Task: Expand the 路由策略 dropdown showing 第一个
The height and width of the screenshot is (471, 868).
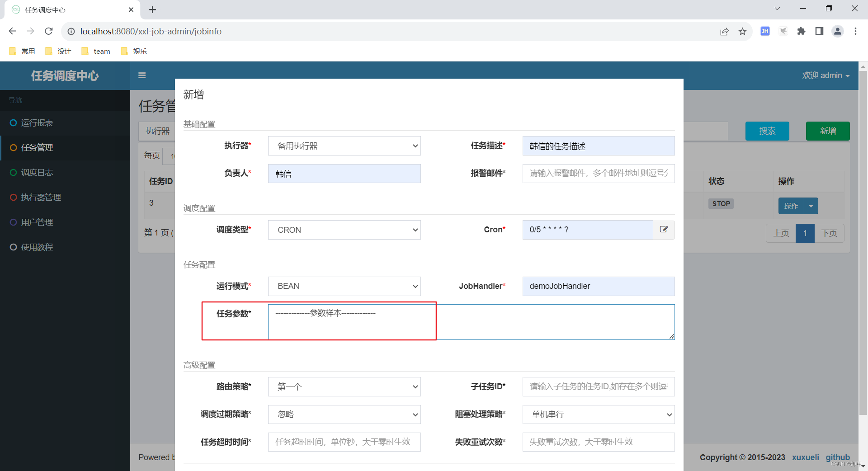Action: 344,386
